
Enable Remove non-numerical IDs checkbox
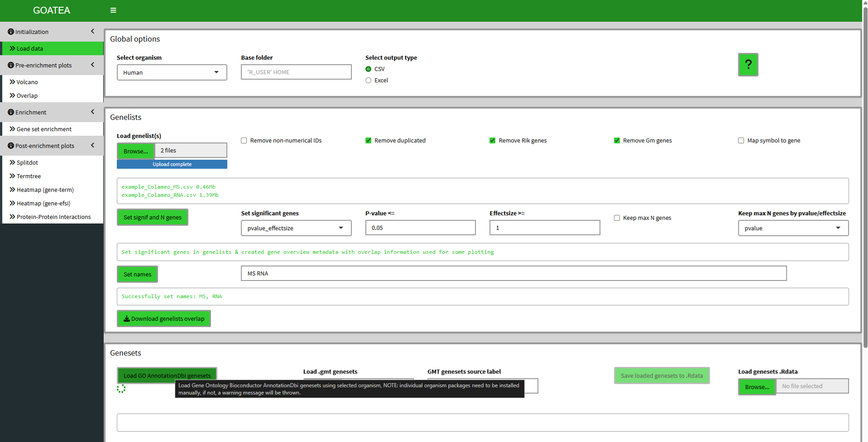coord(244,141)
